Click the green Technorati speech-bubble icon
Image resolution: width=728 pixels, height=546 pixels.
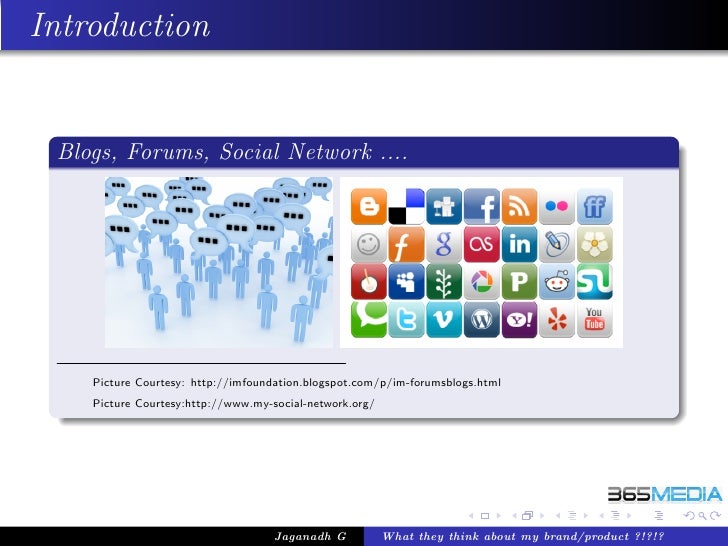369,319
